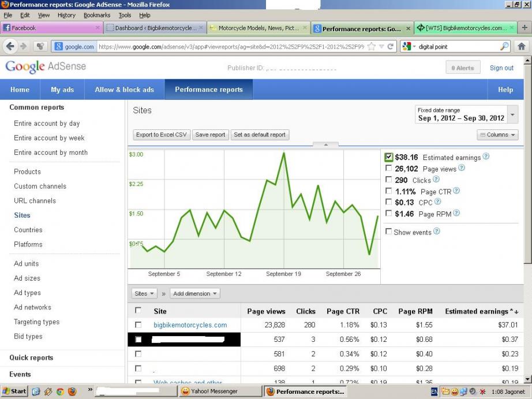Open Entire account by day report
This screenshot has height=399, width=532.
tap(47, 123)
